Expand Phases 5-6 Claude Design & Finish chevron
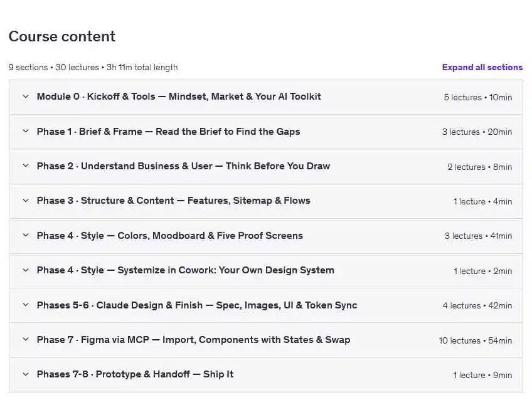This screenshot has height=405, width=532. [x=26, y=305]
